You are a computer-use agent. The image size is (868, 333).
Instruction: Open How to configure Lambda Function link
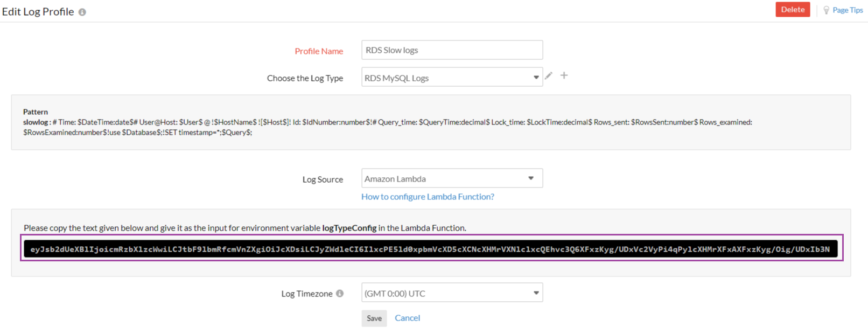tap(428, 197)
